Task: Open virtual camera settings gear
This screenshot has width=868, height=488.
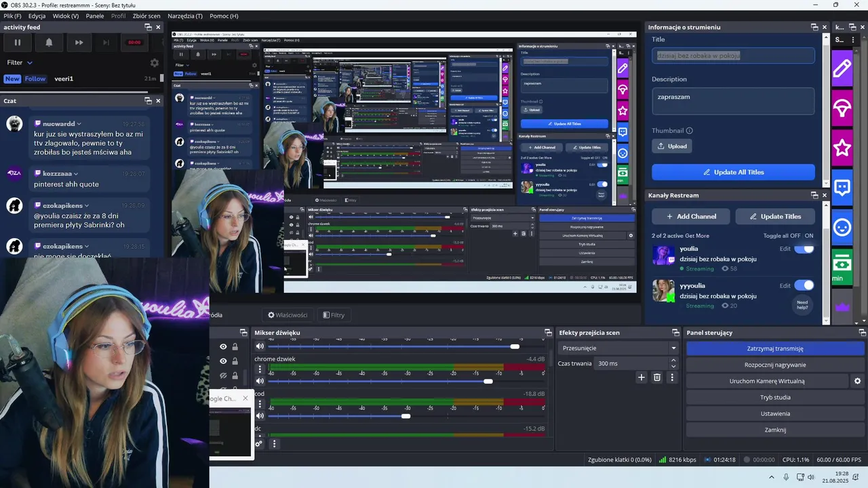Action: click(857, 381)
